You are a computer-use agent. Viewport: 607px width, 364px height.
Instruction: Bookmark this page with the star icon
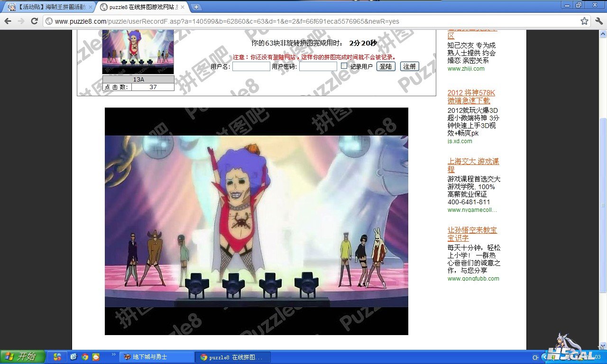[x=584, y=21]
